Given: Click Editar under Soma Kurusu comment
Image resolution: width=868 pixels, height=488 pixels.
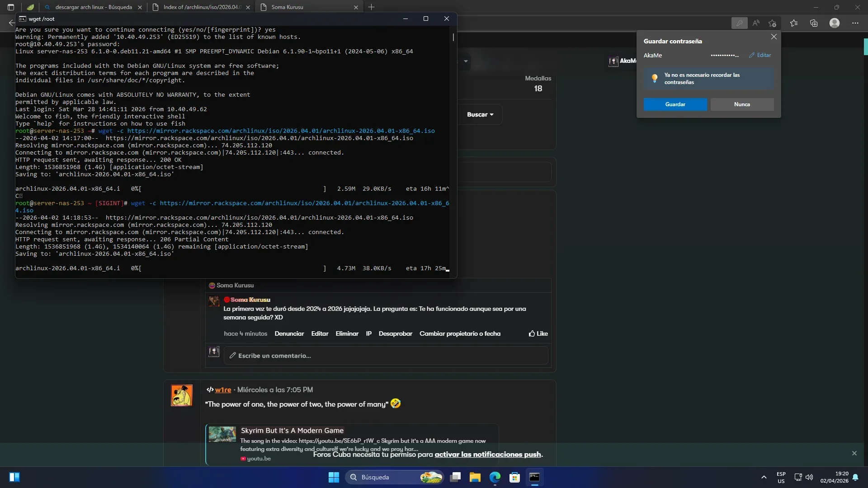Looking at the screenshot, I should [x=320, y=334].
